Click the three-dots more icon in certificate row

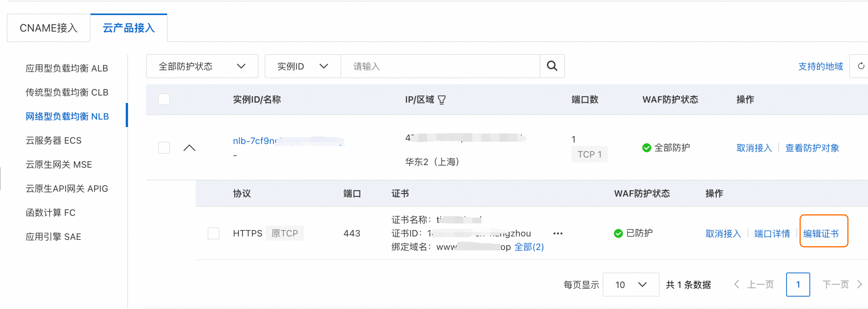click(558, 233)
